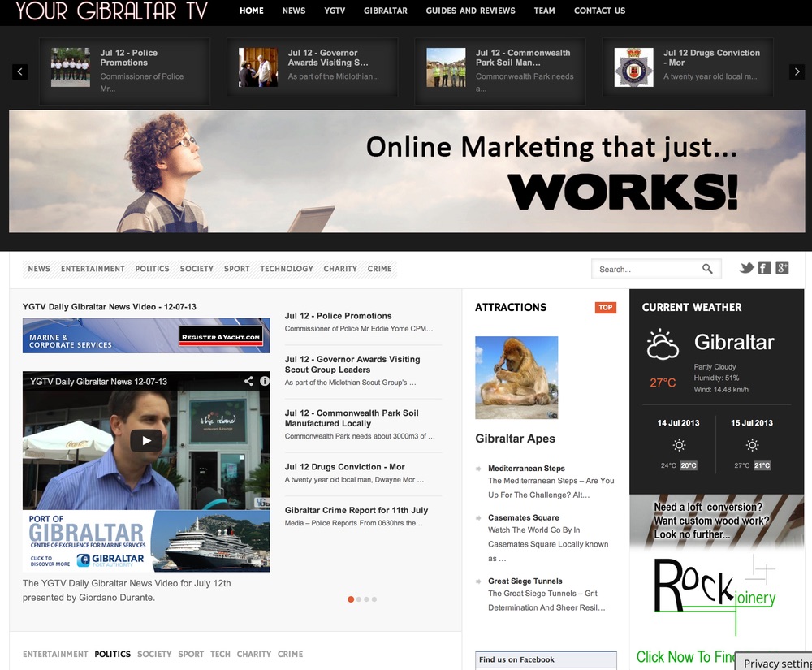Select NEWS in the secondary nav bar

(x=39, y=269)
